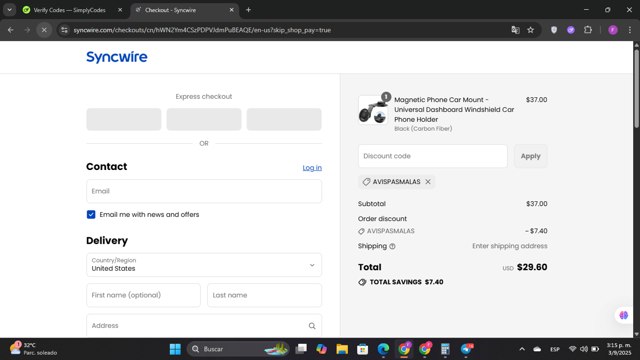Open the car mount product thumbnail

[373, 110]
